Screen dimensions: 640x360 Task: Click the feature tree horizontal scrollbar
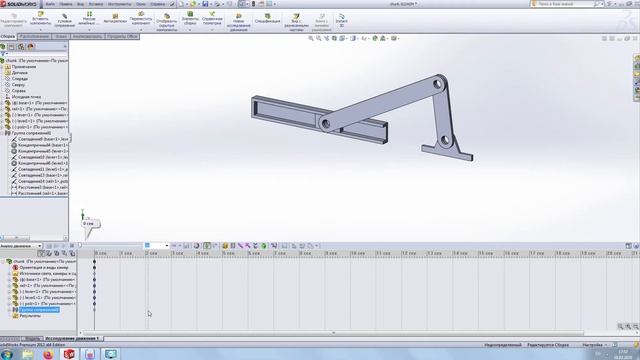pos(16,238)
